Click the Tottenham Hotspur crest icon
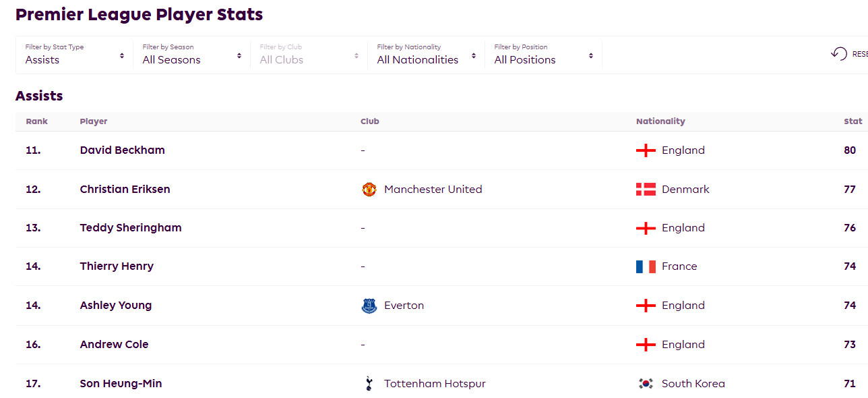 click(369, 384)
